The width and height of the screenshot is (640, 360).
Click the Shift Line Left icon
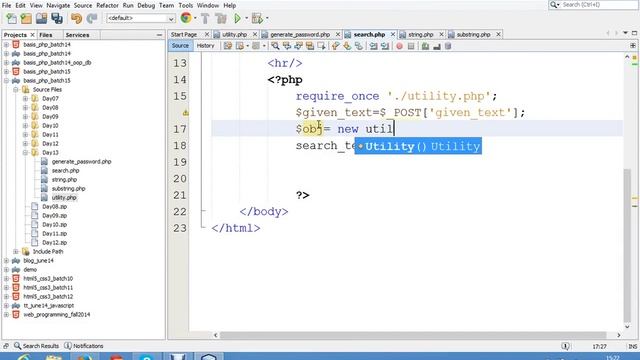click(x=373, y=46)
